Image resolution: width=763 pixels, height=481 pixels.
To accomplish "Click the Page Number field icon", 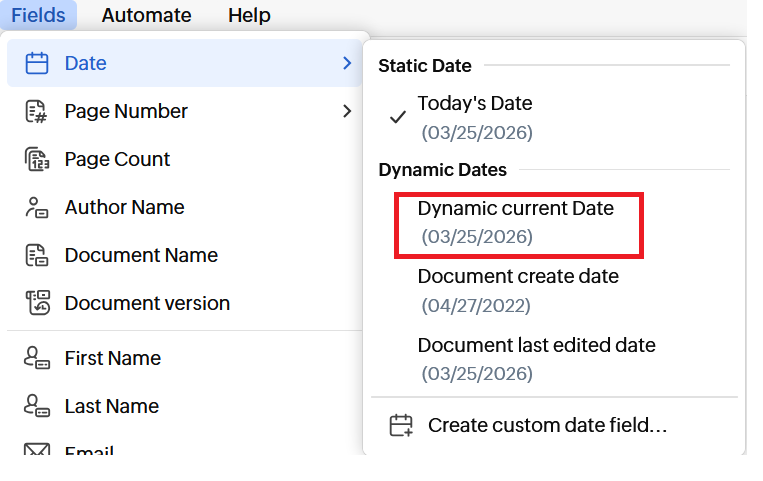I will (36, 111).
